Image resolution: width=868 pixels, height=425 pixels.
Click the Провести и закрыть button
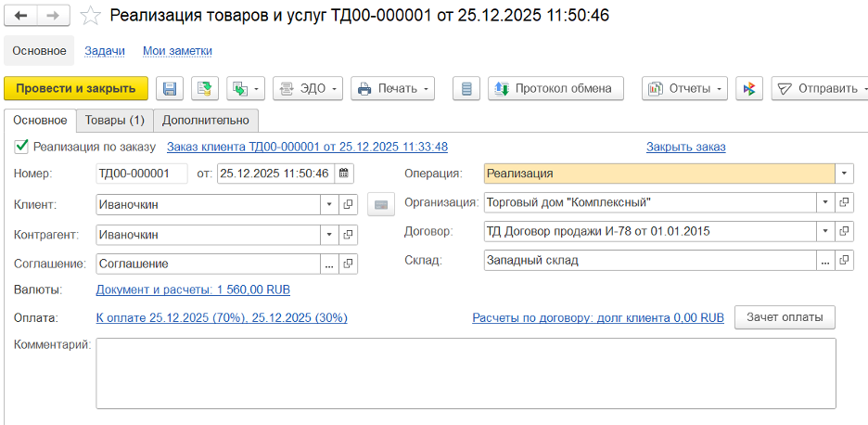click(x=76, y=88)
